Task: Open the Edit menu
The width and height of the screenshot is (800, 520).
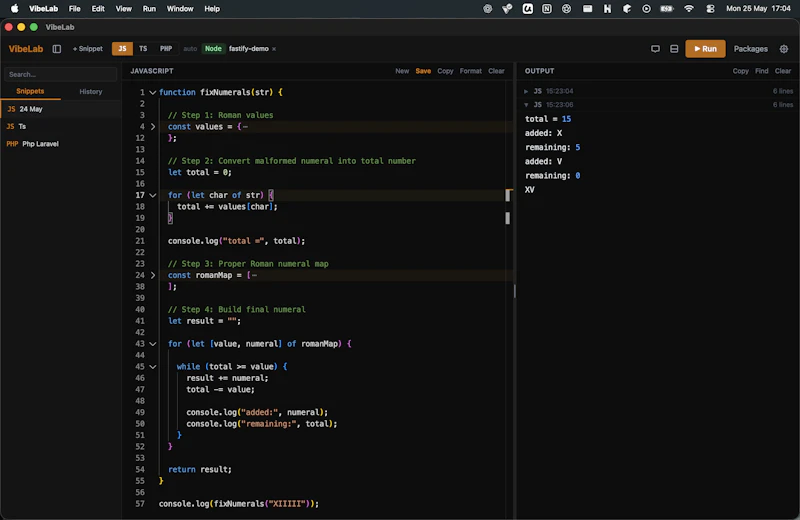Action: point(98,9)
